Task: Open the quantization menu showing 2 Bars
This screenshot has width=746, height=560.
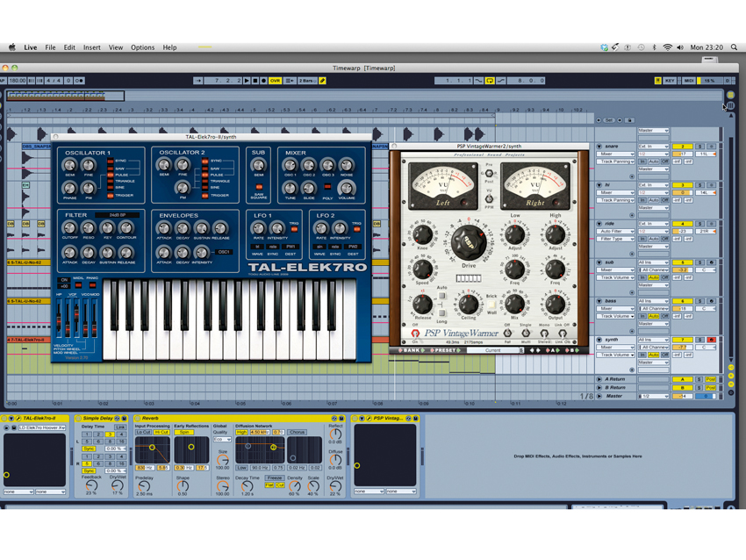Action: (x=307, y=81)
